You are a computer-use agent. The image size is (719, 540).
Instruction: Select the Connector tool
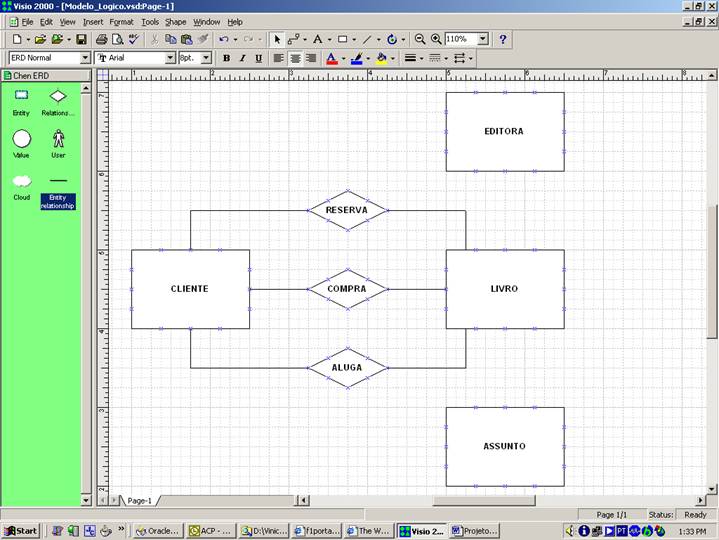(x=293, y=39)
